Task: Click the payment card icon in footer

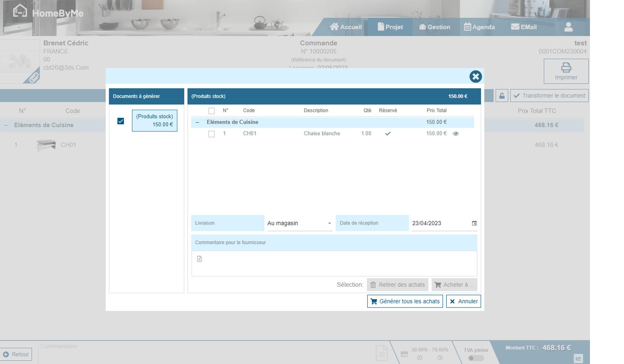Action: click(x=404, y=354)
